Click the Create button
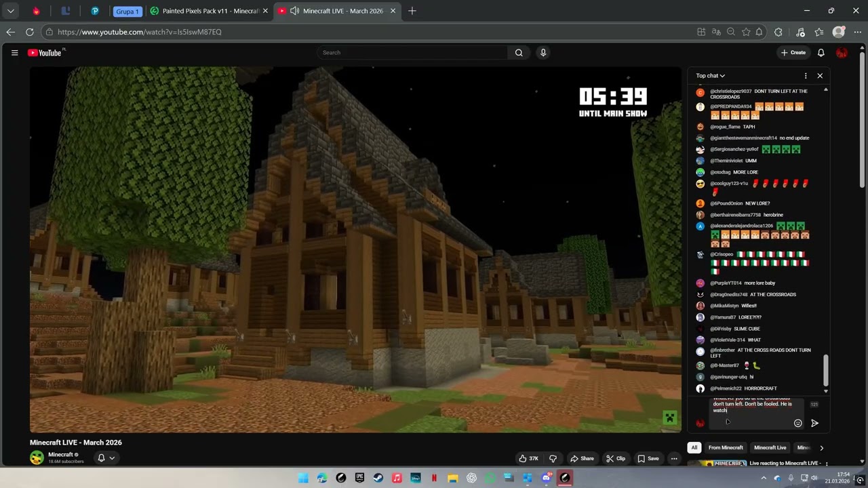 point(793,52)
